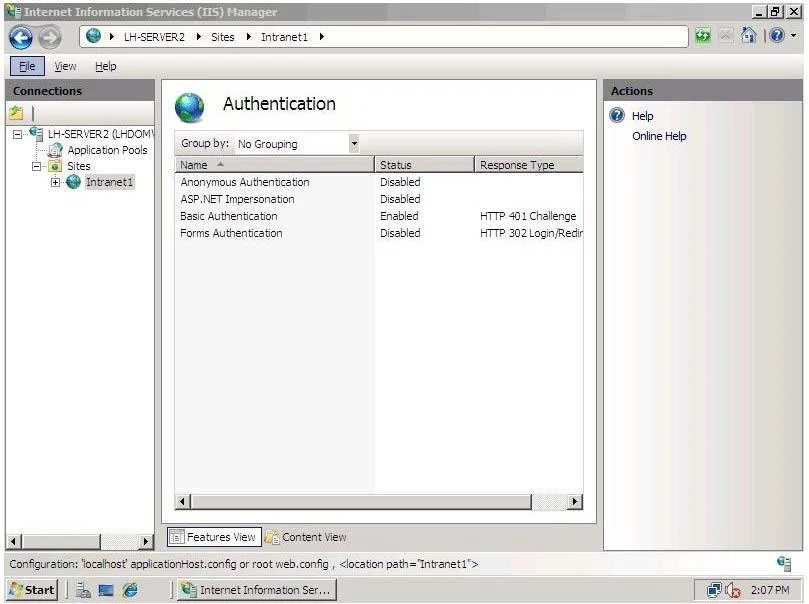Expand the Intranet1 tree node

tap(55, 182)
